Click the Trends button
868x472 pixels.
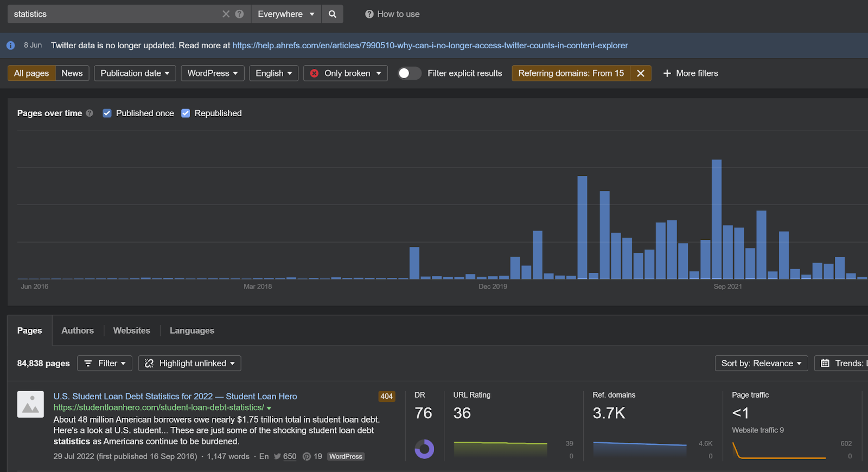pyautogui.click(x=841, y=363)
